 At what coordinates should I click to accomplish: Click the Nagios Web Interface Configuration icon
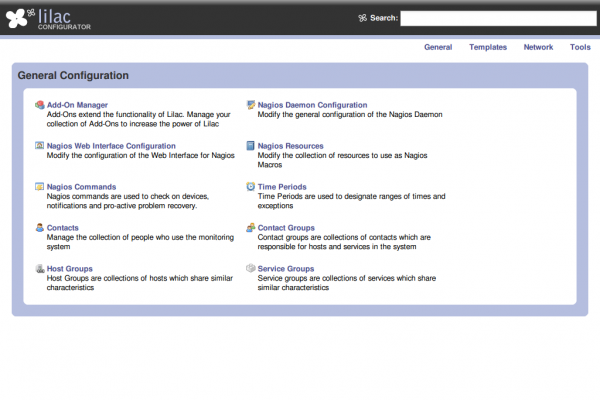pyautogui.click(x=39, y=146)
